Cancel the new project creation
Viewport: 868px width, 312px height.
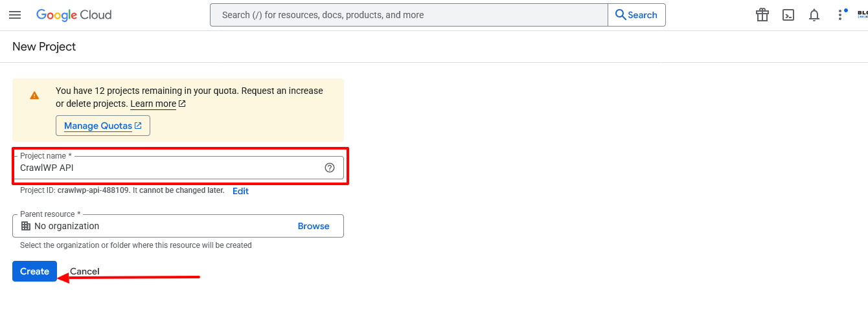click(85, 271)
